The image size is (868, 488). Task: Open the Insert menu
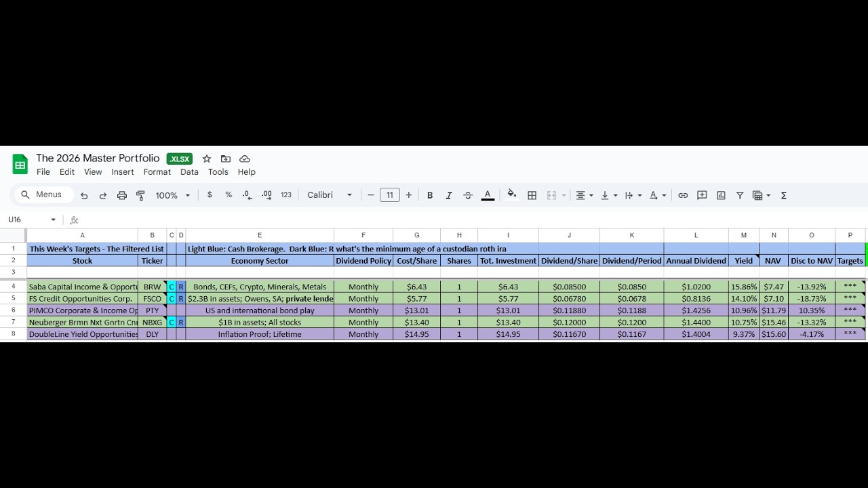coord(123,172)
